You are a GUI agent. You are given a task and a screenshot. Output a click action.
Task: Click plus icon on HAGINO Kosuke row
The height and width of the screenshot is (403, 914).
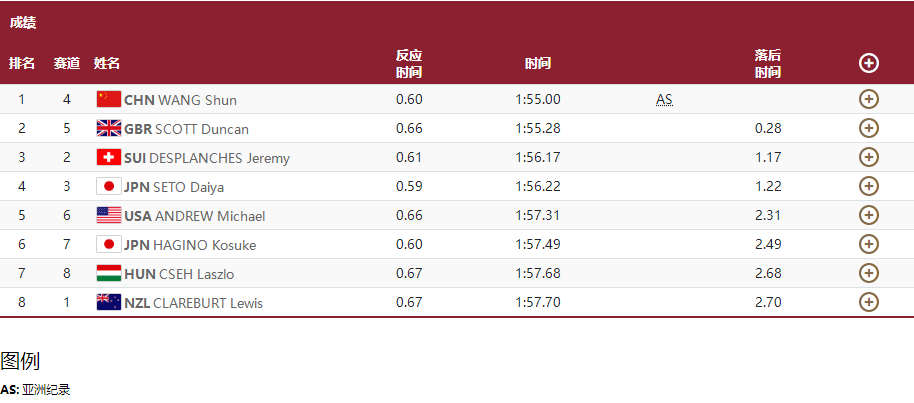869,244
